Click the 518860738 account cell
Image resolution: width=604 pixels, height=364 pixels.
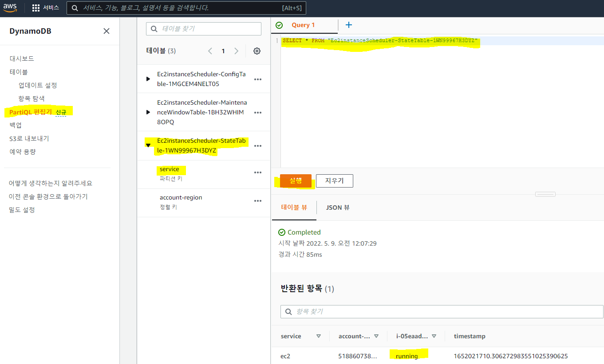click(x=358, y=356)
